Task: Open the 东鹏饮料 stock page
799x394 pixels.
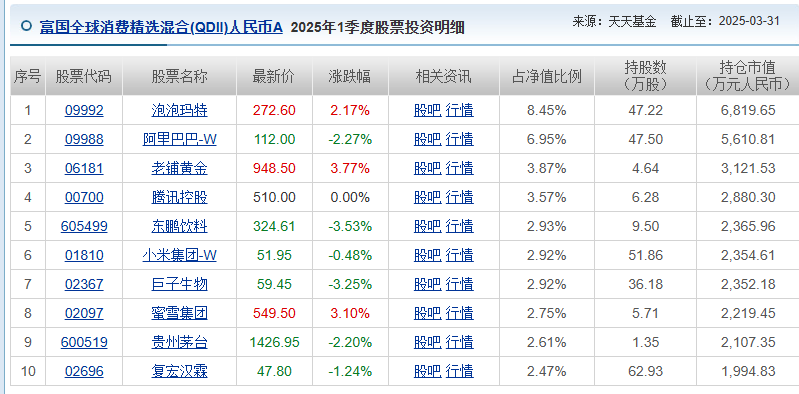Action: point(179,226)
